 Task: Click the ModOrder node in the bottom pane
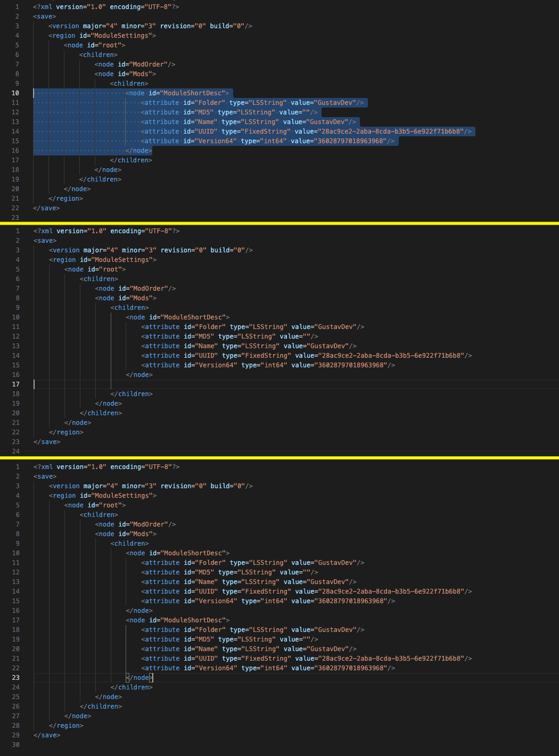click(135, 524)
